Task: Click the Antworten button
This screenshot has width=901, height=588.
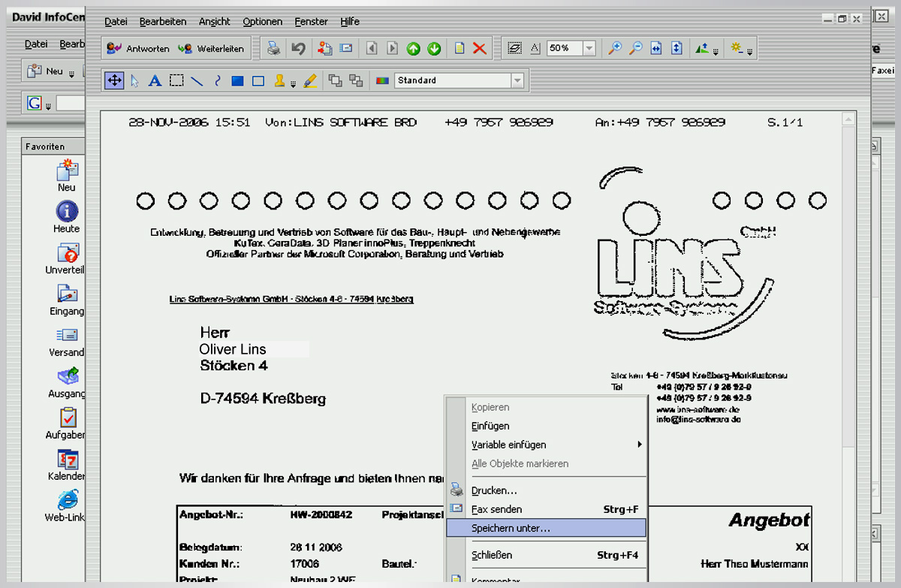Action: (x=138, y=49)
